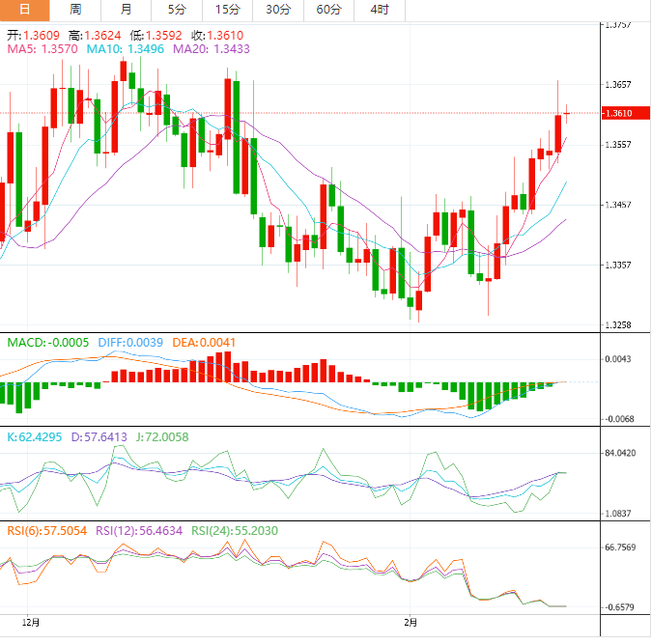Open the 30分 timeframe tab
652x644 pixels.
pyautogui.click(x=278, y=10)
